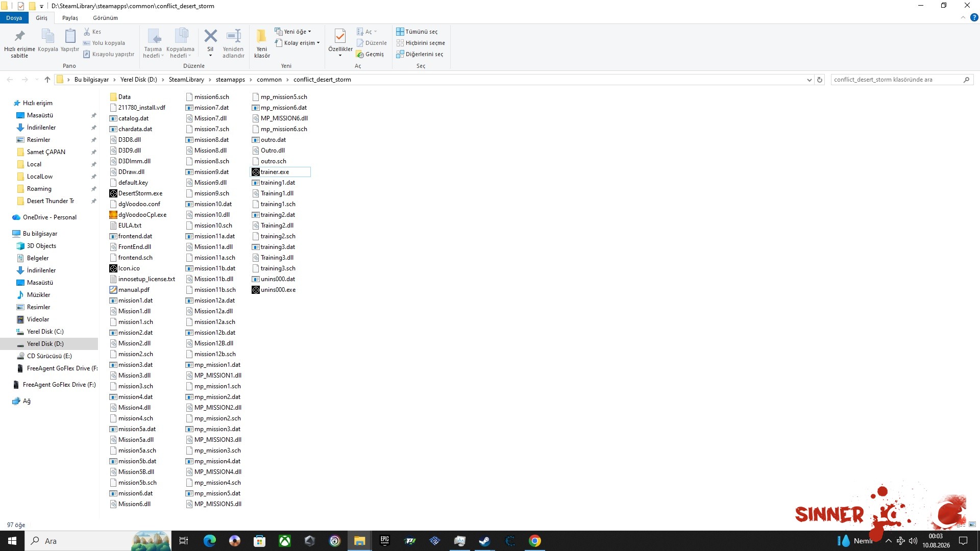
Task: Open Xbox app from the taskbar
Action: pos(284,541)
